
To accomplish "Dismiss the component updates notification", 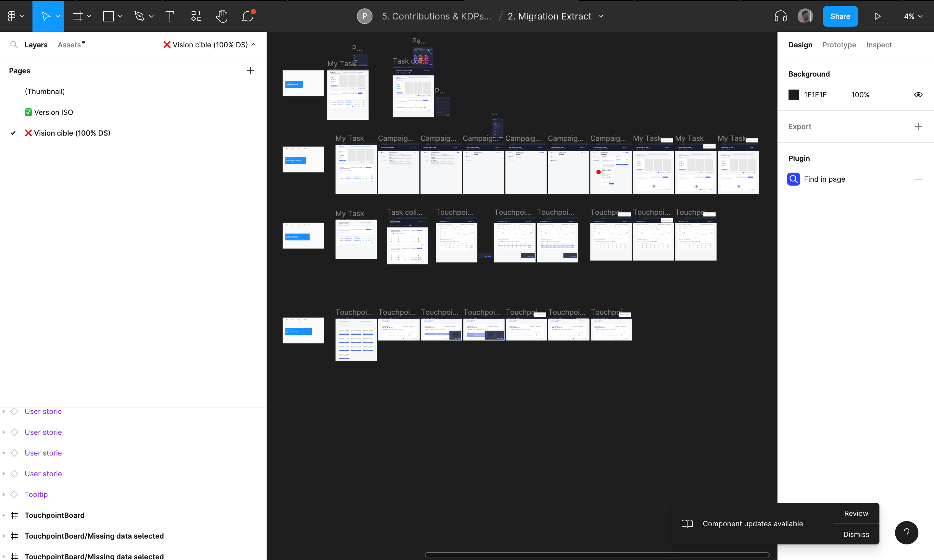I will [856, 534].
